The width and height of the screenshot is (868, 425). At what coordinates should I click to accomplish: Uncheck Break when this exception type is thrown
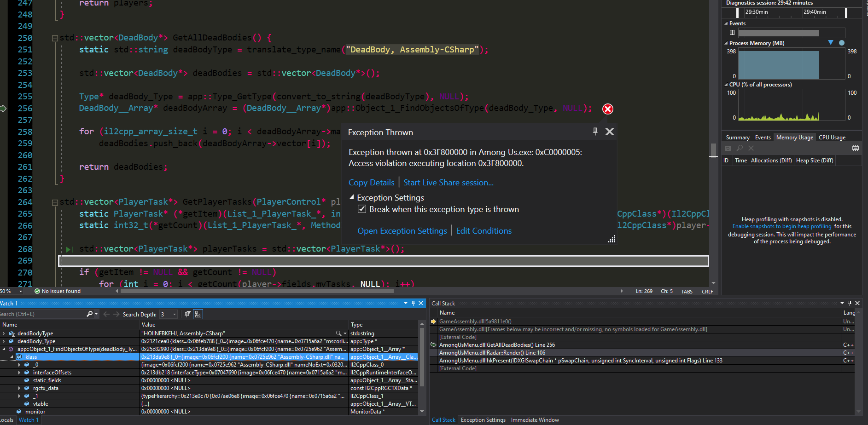(x=362, y=209)
